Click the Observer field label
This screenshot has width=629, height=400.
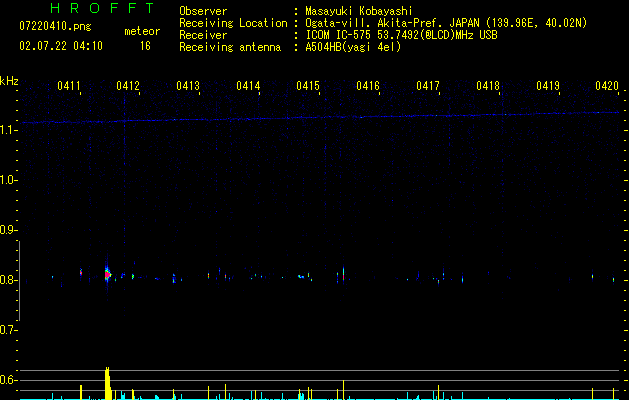[x=203, y=11]
